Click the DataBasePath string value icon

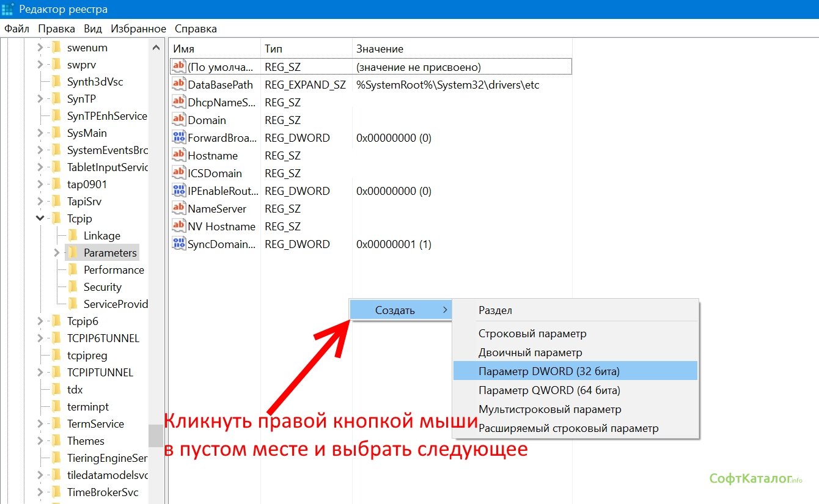point(178,84)
